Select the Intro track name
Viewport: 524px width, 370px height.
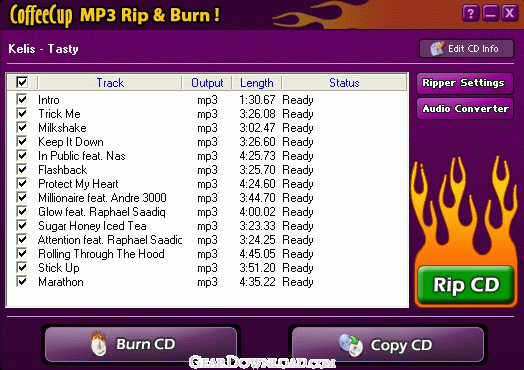coord(49,100)
